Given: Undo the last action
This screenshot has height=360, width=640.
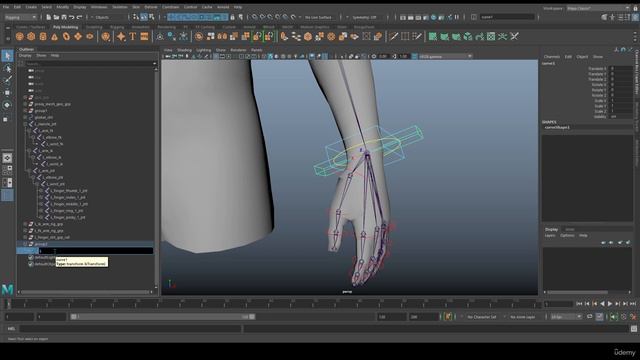Looking at the screenshot, I should point(71,17).
